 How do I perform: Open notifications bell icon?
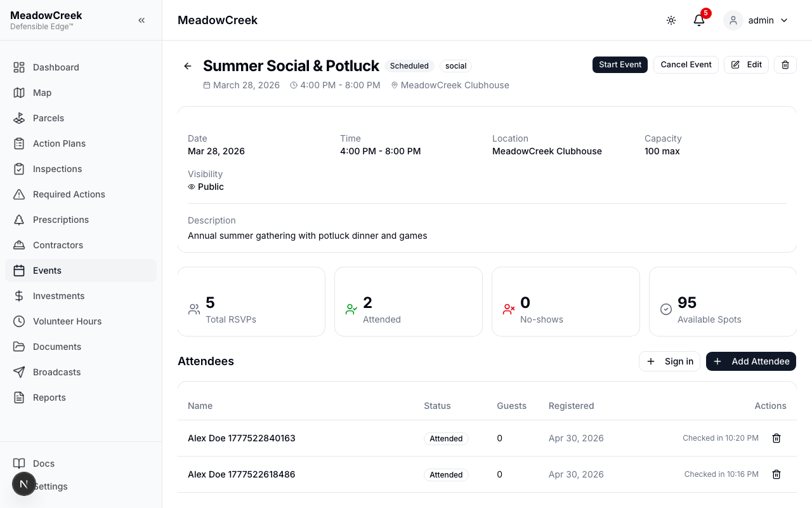click(x=699, y=20)
